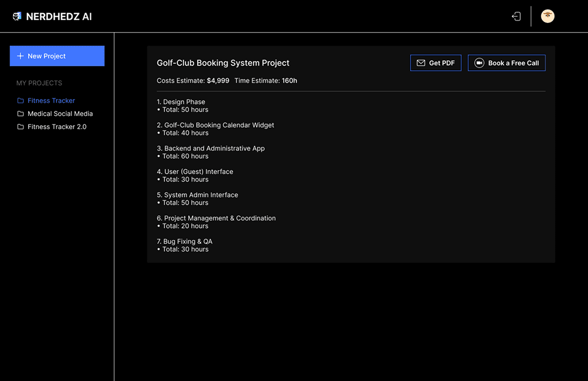Open the Fitness Tracker project
The height and width of the screenshot is (381, 588).
click(x=51, y=100)
